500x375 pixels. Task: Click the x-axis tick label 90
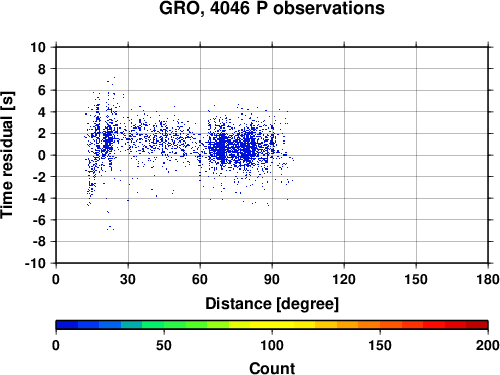272,279
